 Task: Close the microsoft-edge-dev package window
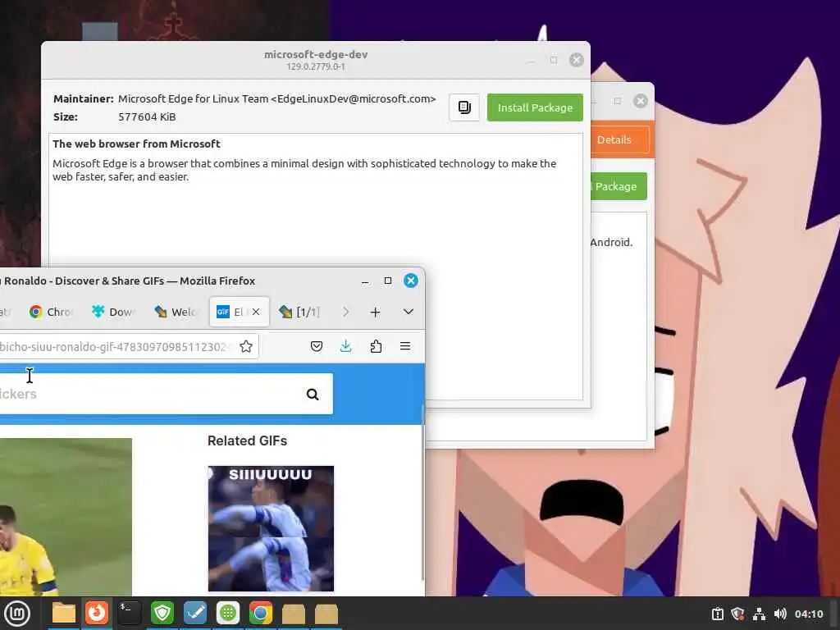tap(577, 59)
